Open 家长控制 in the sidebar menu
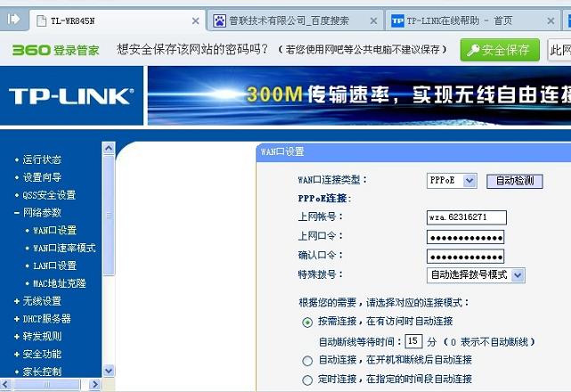Image resolution: width=571 pixels, height=392 pixels. [42, 372]
